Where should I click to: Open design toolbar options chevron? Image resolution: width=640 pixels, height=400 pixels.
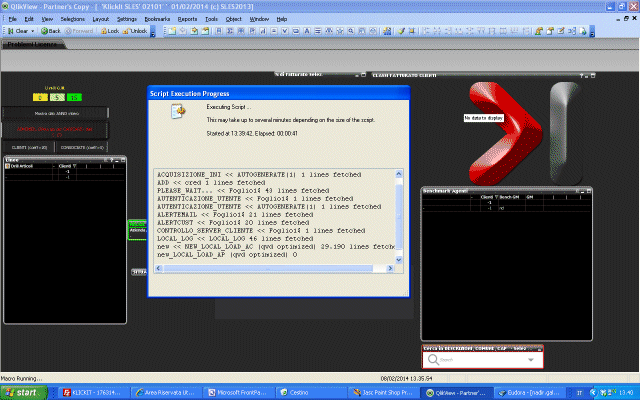pos(592,32)
